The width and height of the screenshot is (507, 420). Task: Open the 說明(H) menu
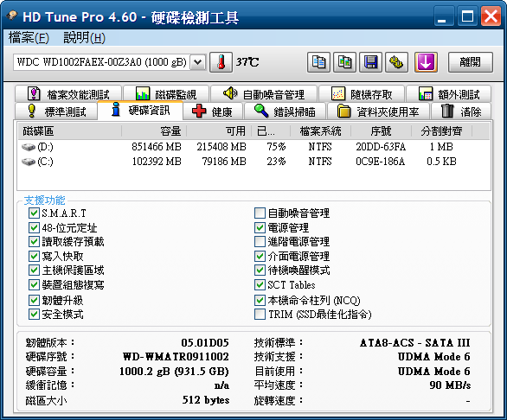(x=85, y=38)
